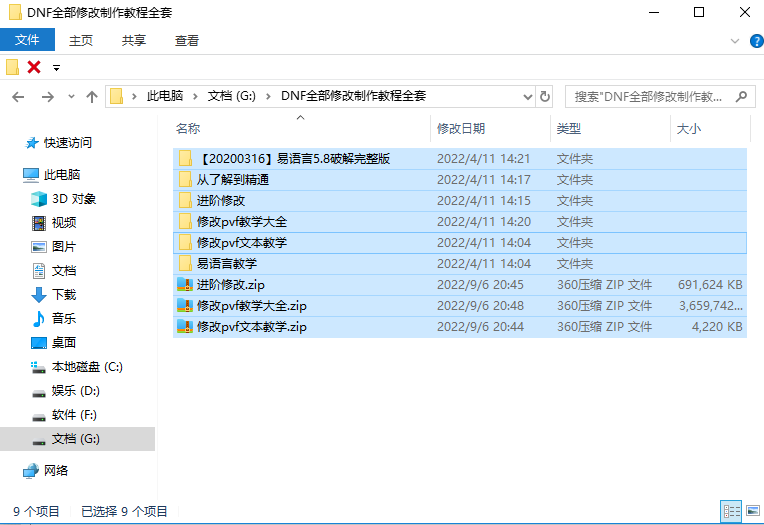Click folder icon of 修改pvf文本教学 folder

pyautogui.click(x=185, y=242)
